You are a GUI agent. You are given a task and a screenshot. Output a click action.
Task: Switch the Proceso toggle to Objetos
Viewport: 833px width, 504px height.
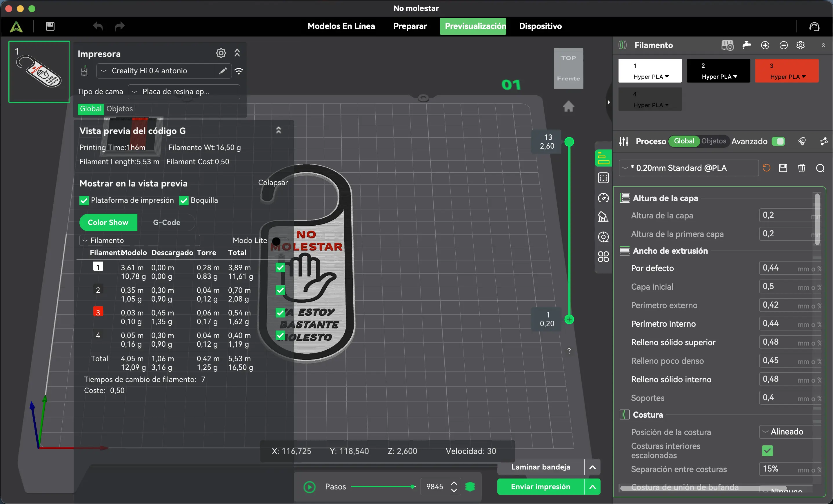(x=713, y=141)
